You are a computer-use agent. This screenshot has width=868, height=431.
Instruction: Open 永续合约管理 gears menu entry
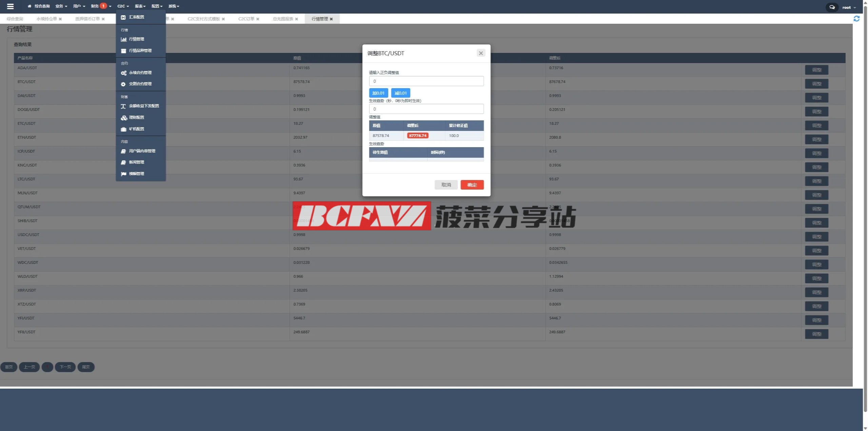140,73
